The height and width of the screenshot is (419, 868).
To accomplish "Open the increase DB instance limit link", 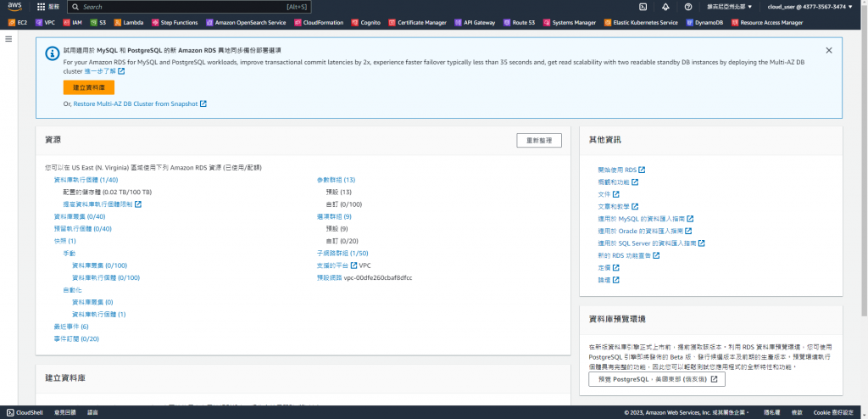I will [x=103, y=204].
